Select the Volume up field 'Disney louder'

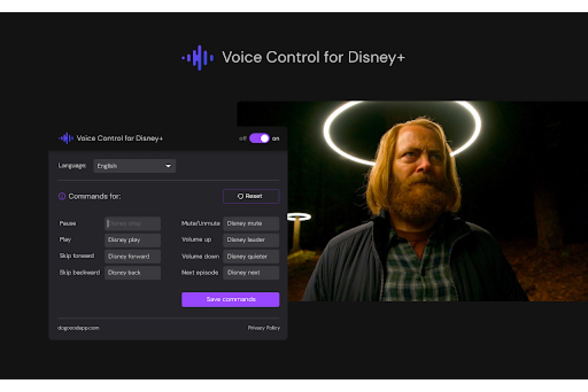coord(251,240)
